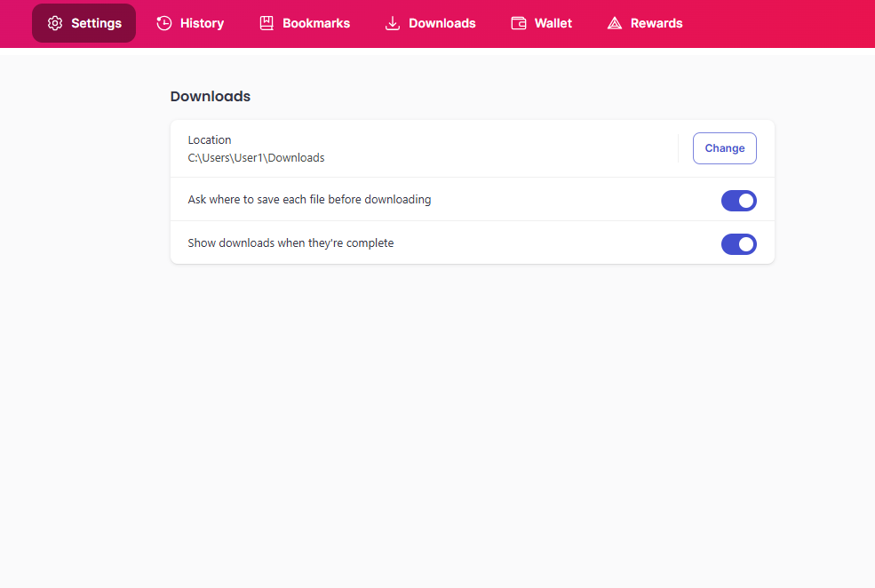Image resolution: width=875 pixels, height=588 pixels.
Task: Disable 'Ask where to save each file' toggle
Action: tap(738, 201)
